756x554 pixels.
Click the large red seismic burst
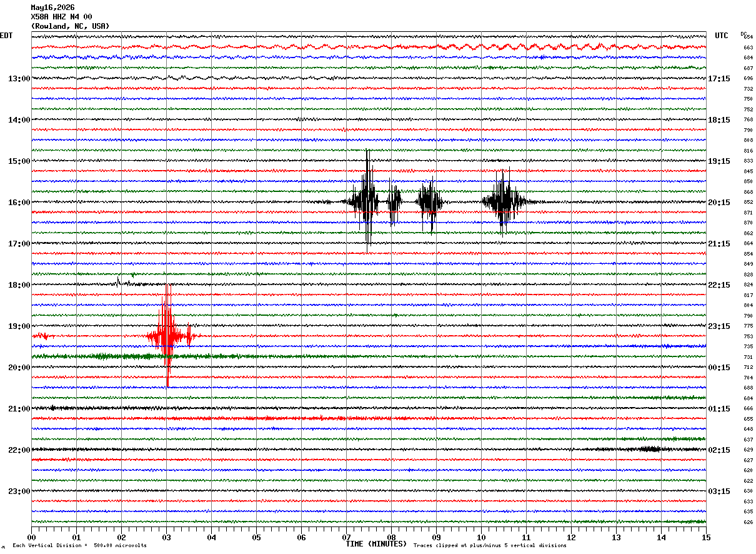[167, 336]
